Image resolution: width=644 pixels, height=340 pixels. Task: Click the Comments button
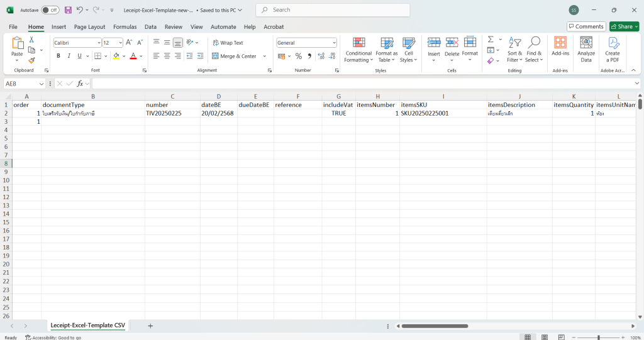click(x=586, y=26)
